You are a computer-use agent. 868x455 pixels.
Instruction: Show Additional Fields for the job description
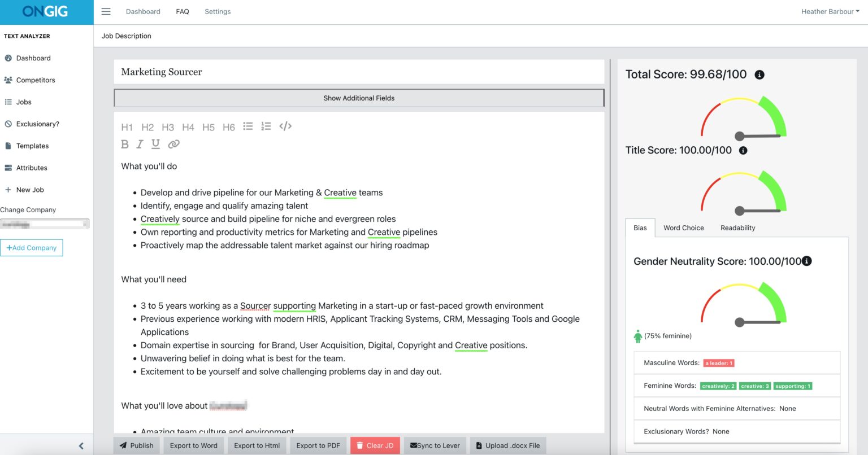359,98
